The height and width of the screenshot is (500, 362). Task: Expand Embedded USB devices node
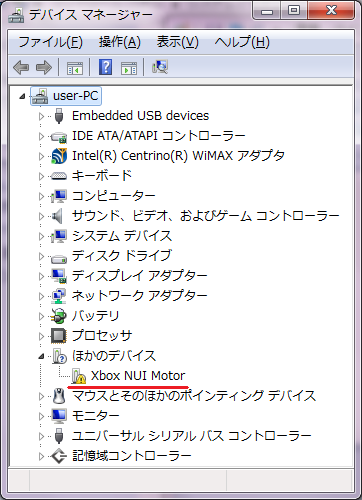[x=41, y=116]
